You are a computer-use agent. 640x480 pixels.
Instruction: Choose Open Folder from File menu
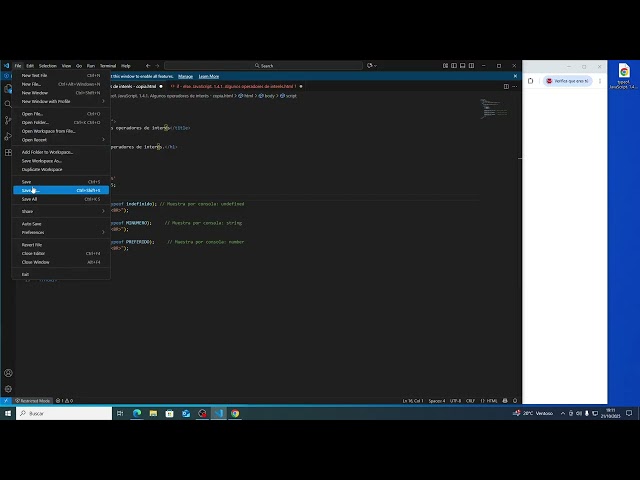point(61,122)
